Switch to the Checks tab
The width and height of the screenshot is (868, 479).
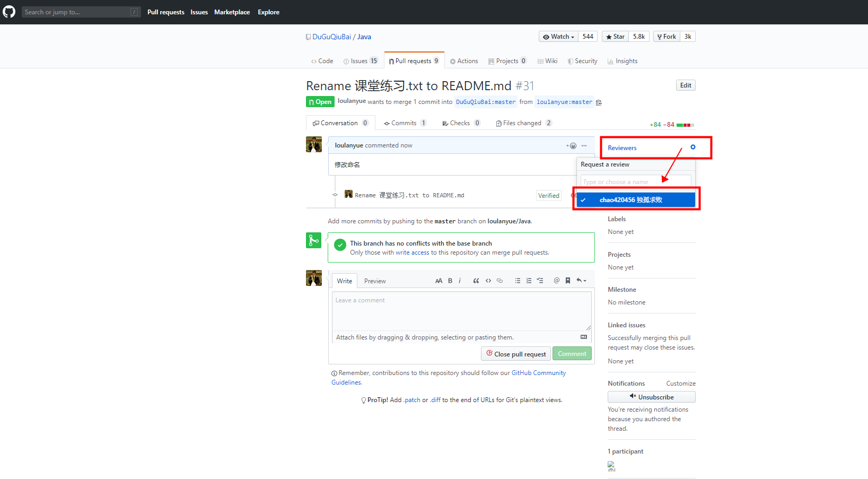(461, 123)
